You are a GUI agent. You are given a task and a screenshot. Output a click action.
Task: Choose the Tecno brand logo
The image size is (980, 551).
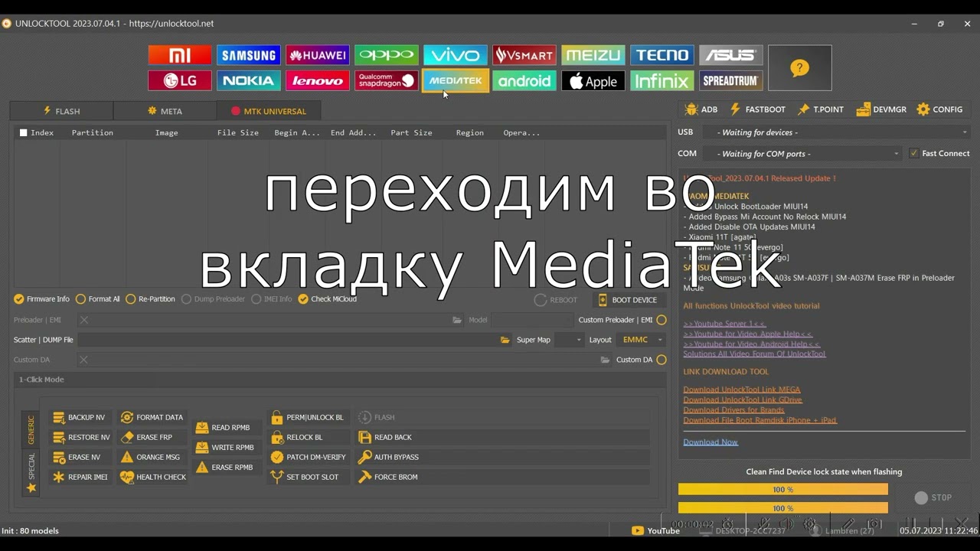[662, 55]
